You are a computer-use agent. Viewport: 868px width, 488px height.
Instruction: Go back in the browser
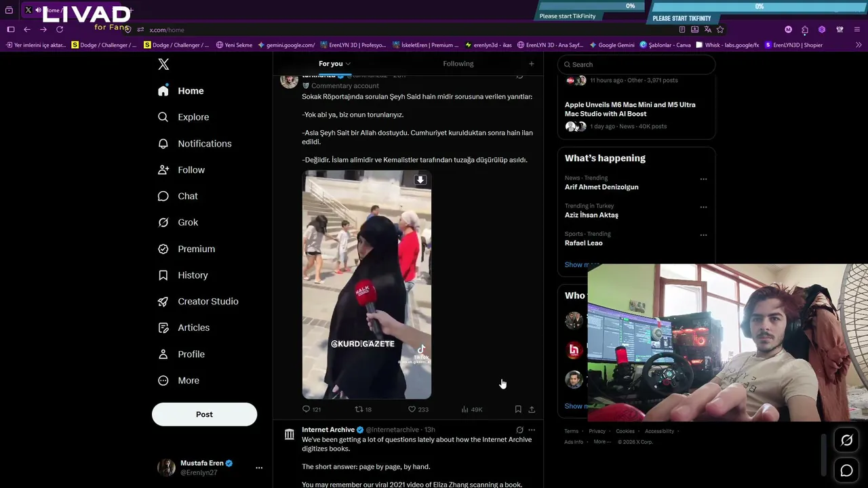tap(27, 30)
